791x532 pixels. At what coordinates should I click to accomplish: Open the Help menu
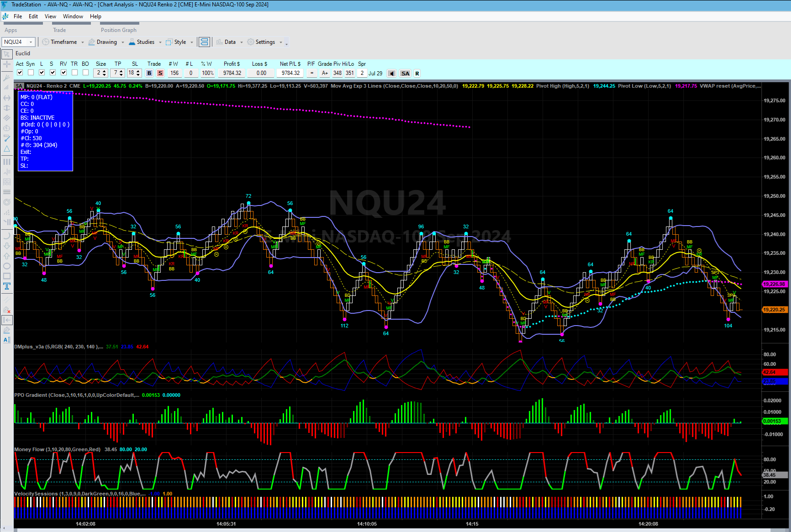click(x=95, y=16)
